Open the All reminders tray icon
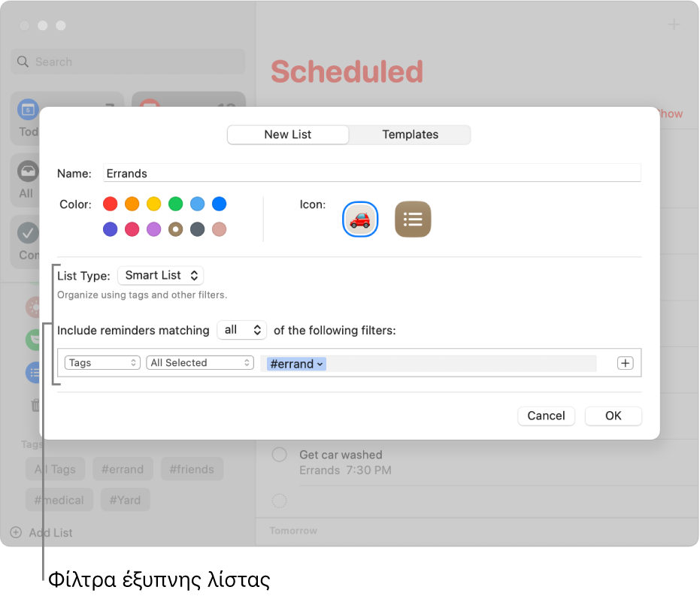The image size is (700, 596). pos(28,171)
